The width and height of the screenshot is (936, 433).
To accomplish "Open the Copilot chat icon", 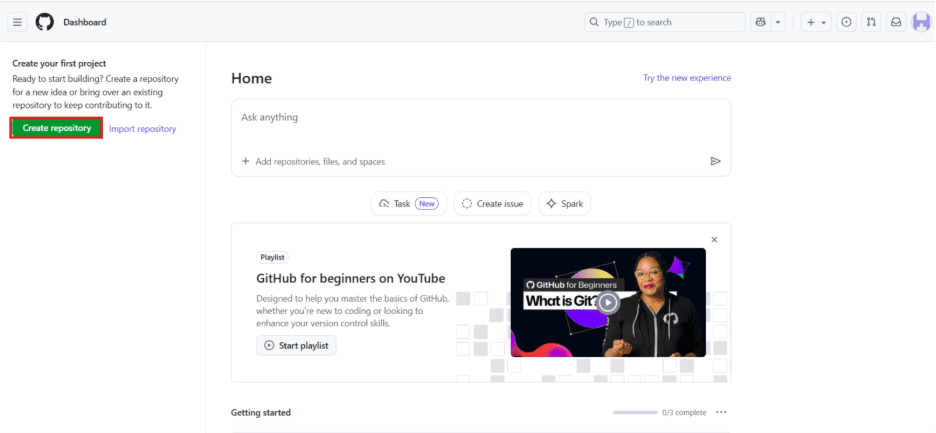I will tap(760, 22).
